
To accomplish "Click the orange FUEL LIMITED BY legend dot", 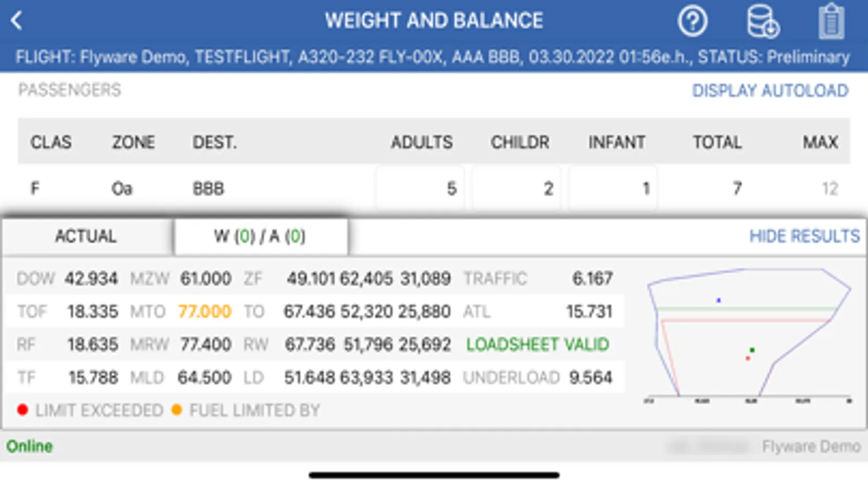I will coord(176,410).
